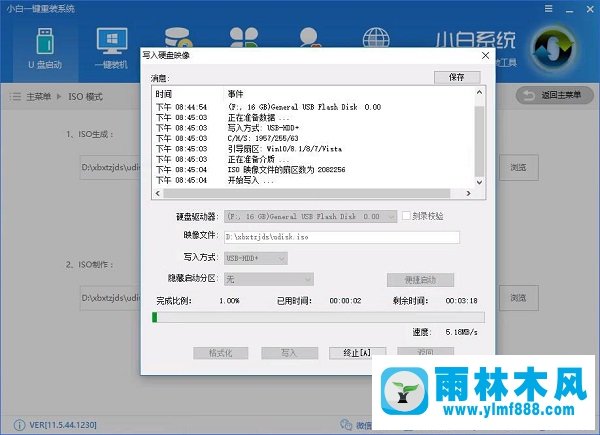600x435 pixels.
Task: Close the 写入硬盘映像 dialog
Action: (485, 55)
